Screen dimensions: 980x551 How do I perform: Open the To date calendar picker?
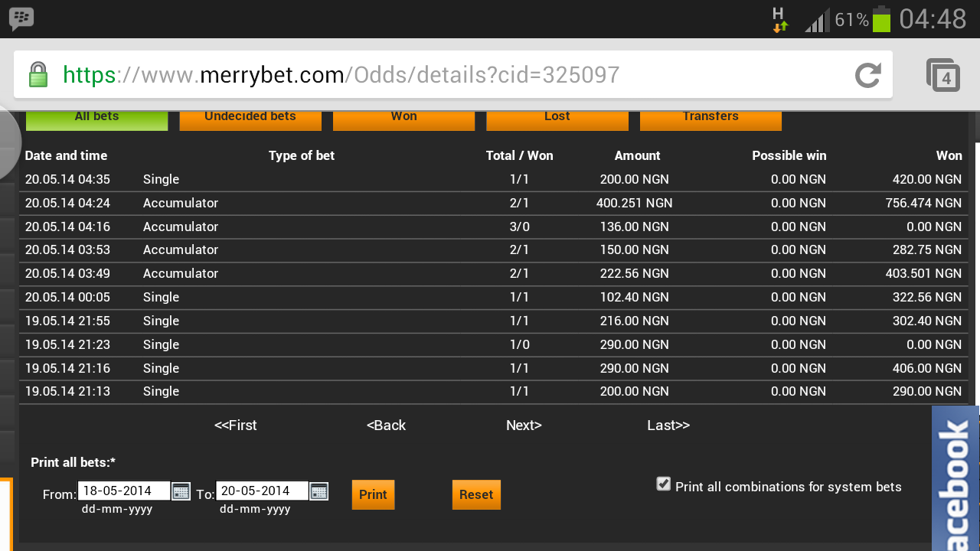pos(318,491)
